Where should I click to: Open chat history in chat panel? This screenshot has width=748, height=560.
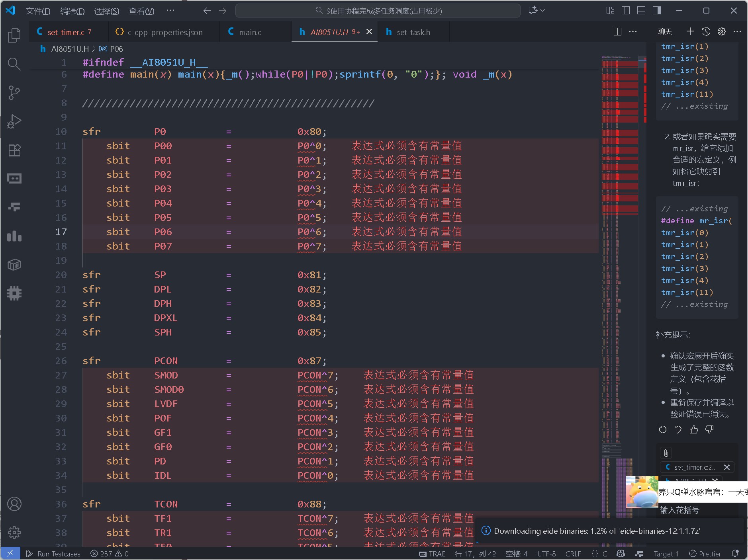[x=706, y=32]
